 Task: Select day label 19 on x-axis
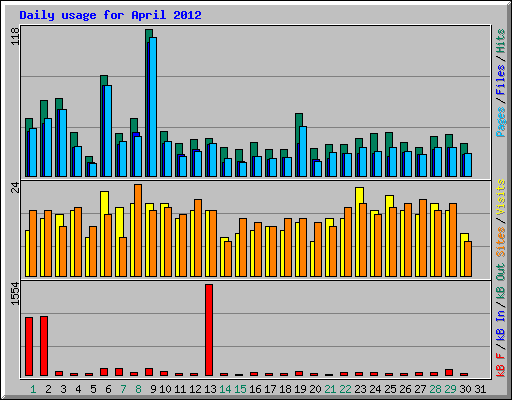(x=300, y=389)
